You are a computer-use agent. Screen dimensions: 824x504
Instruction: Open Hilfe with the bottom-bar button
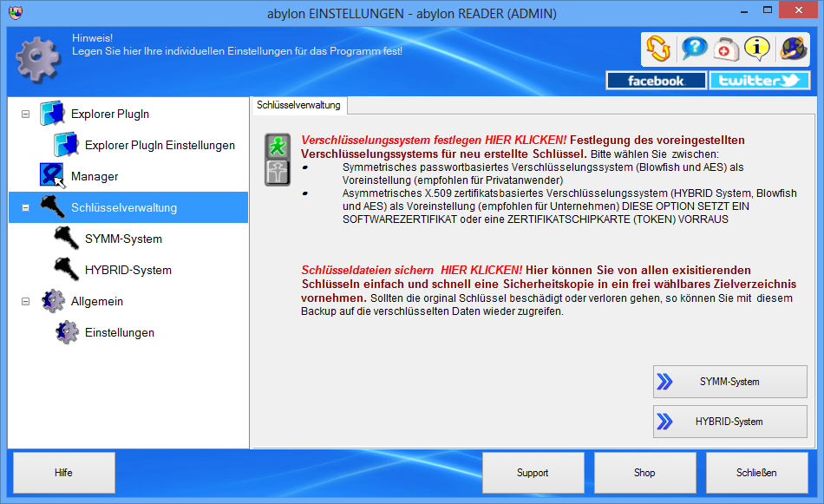pyautogui.click(x=64, y=473)
